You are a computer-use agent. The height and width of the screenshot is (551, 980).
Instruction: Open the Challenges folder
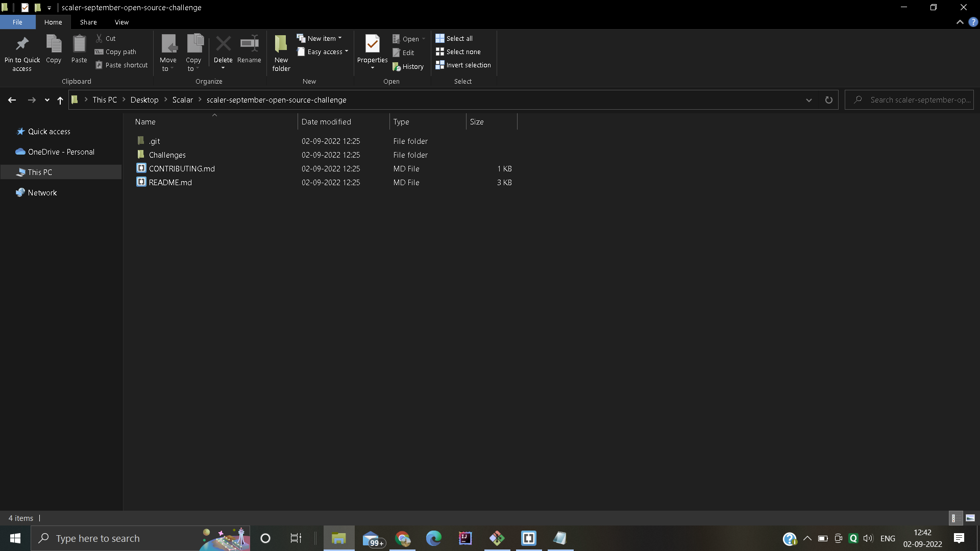coord(167,155)
